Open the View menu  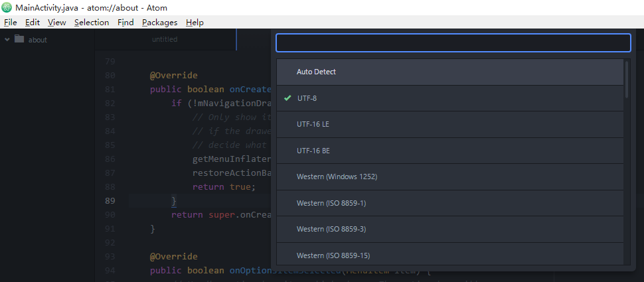(x=57, y=23)
